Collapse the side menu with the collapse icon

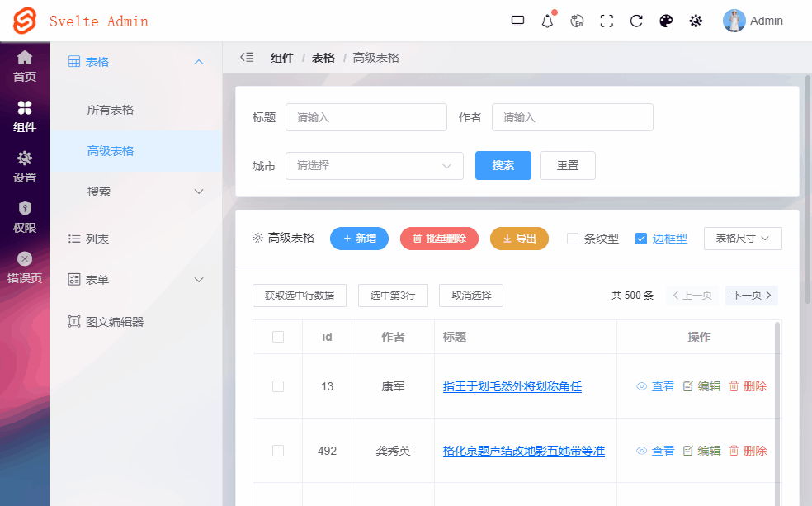point(247,57)
